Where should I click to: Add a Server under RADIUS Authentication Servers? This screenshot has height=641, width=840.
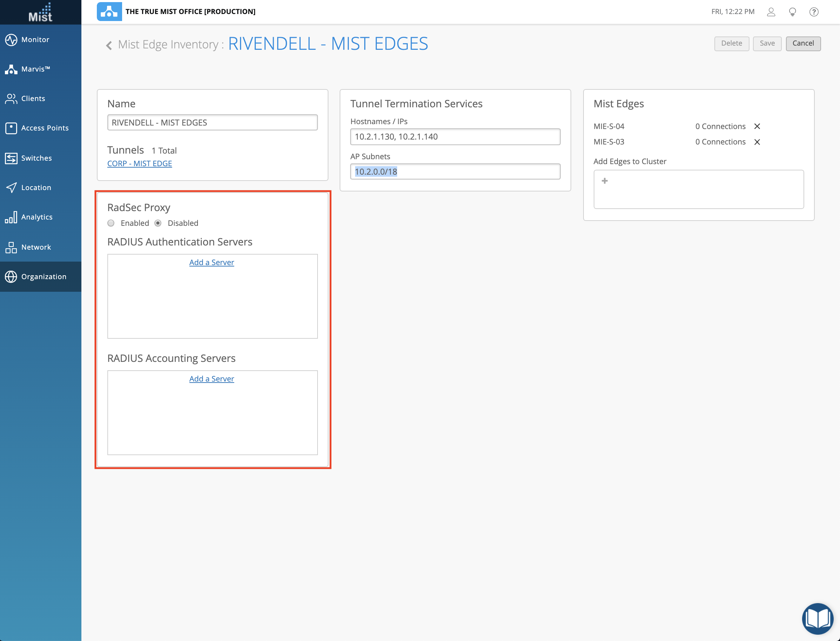pyautogui.click(x=212, y=263)
